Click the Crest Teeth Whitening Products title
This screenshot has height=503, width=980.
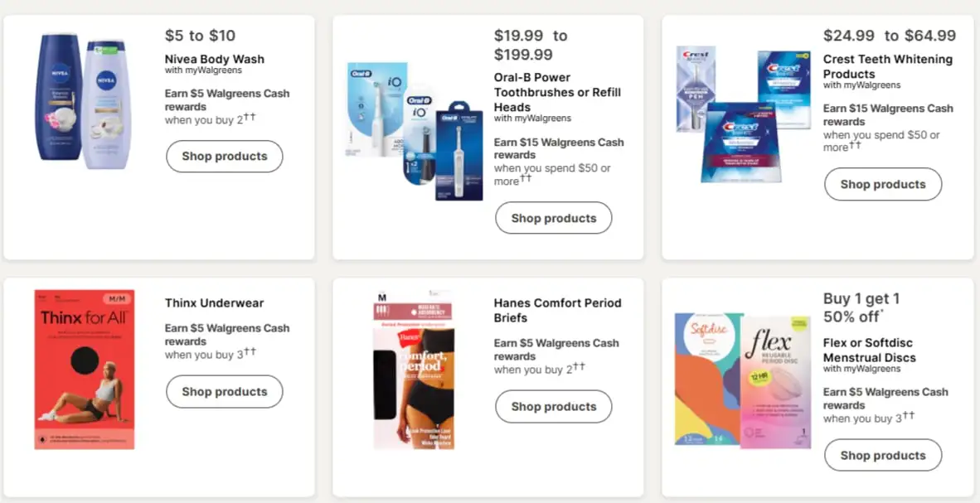click(887, 66)
